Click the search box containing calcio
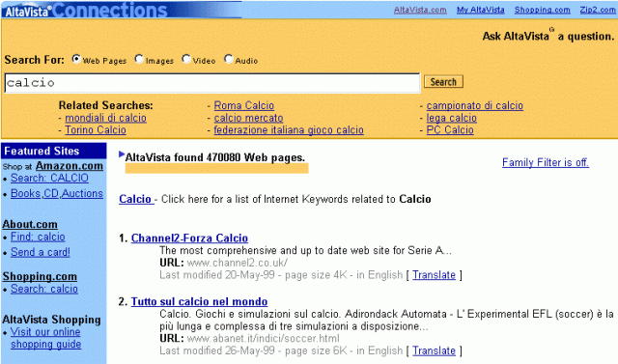618x364 pixels. (x=212, y=83)
